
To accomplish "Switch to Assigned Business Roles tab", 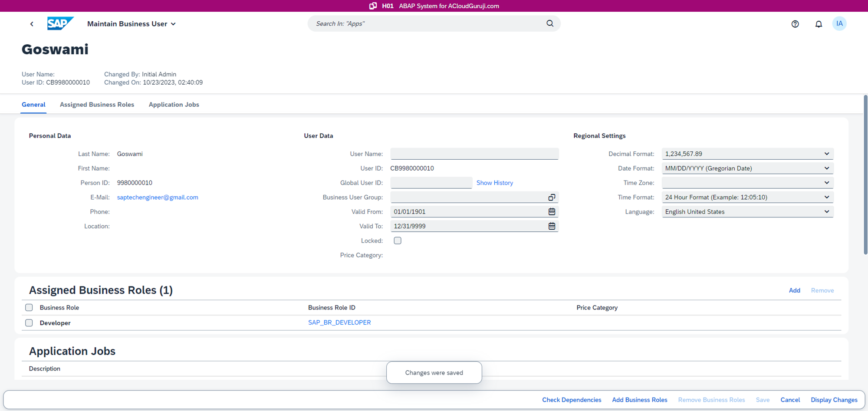I will 97,105.
